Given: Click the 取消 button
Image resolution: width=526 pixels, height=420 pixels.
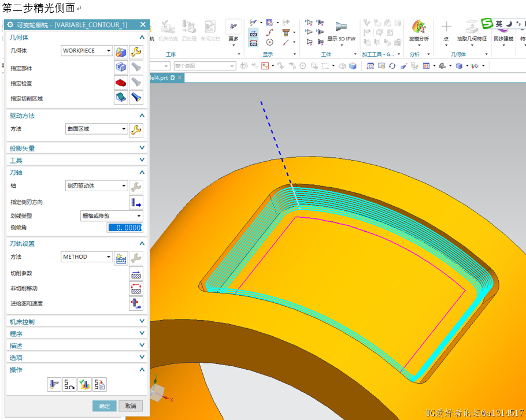Looking at the screenshot, I should 131,406.
